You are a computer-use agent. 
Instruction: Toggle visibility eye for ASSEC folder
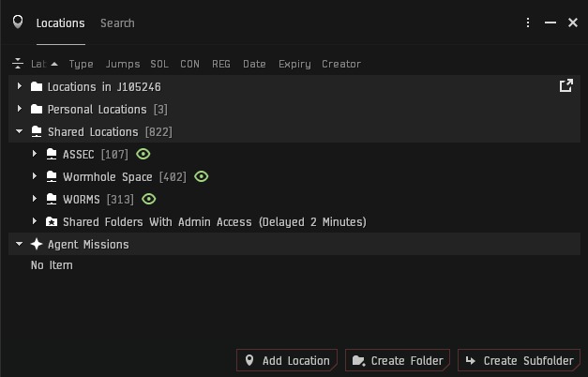[143, 154]
